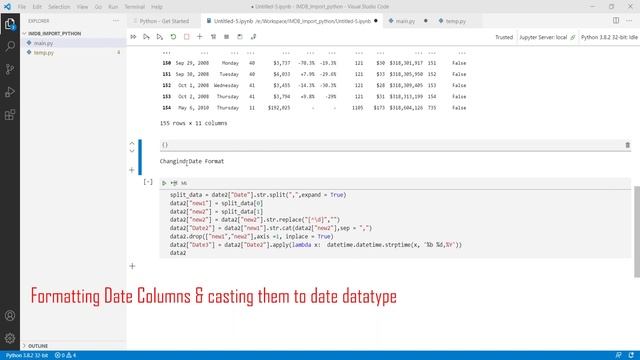Screen dimensions: 640x360
Task: Open the Go menu
Action: pos(98,7)
